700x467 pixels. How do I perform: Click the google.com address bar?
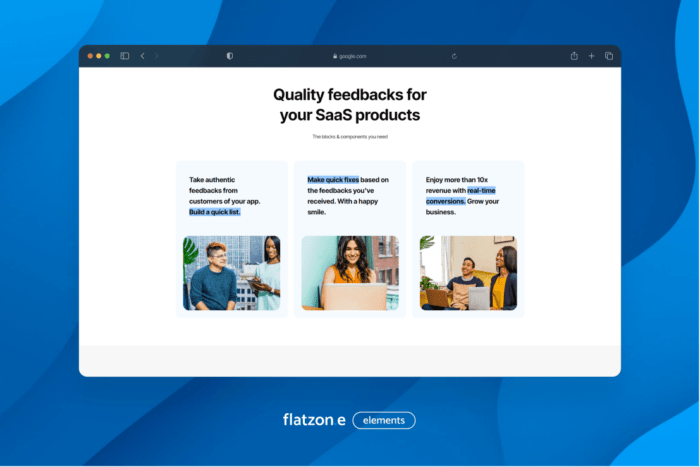click(x=350, y=56)
